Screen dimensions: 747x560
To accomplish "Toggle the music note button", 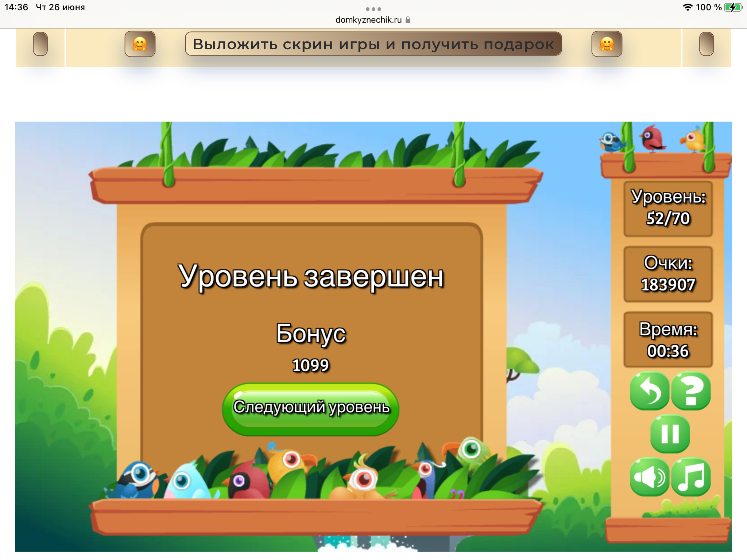I will [691, 477].
